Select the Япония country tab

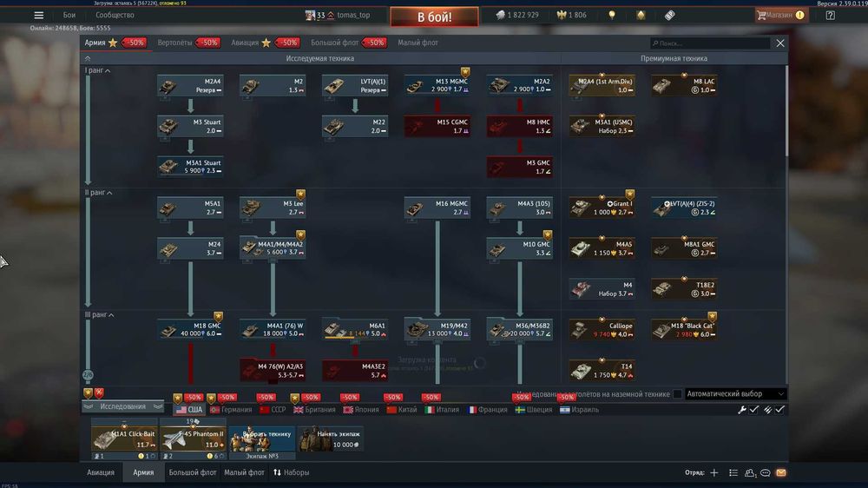[361, 410]
